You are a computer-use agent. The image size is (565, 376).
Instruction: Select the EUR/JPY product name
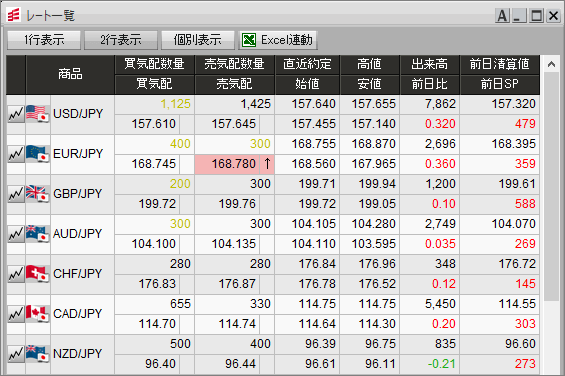point(77,154)
